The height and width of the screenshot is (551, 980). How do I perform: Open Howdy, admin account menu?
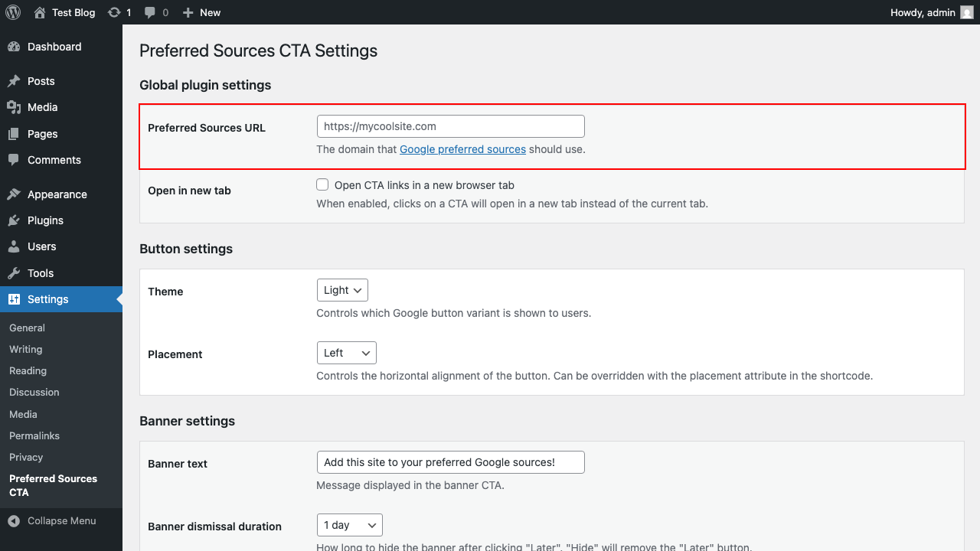[x=922, y=12]
